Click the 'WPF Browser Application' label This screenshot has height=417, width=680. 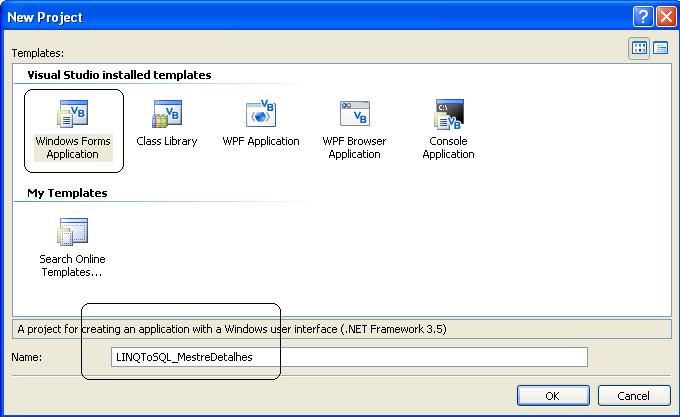[x=354, y=147]
